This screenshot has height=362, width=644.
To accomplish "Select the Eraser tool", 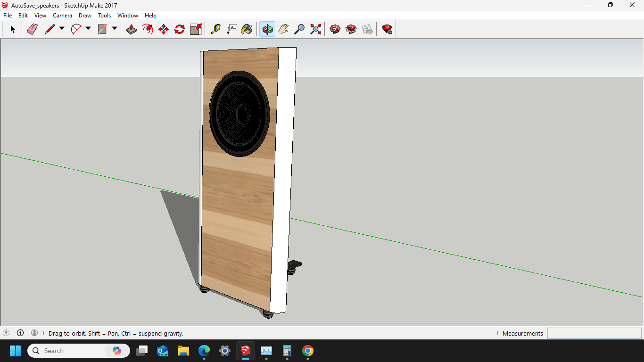I will pyautogui.click(x=32, y=29).
